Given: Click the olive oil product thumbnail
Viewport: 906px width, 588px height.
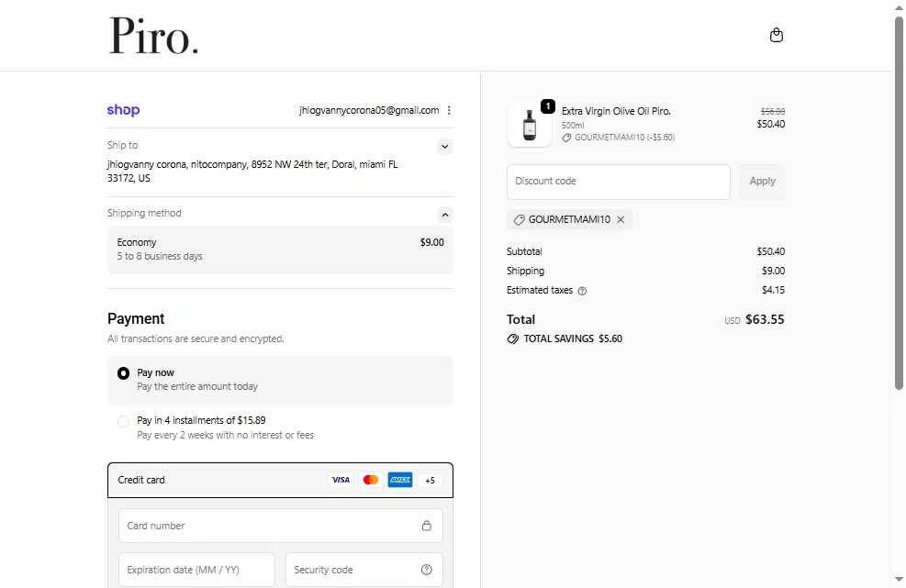Looking at the screenshot, I should click(530, 125).
